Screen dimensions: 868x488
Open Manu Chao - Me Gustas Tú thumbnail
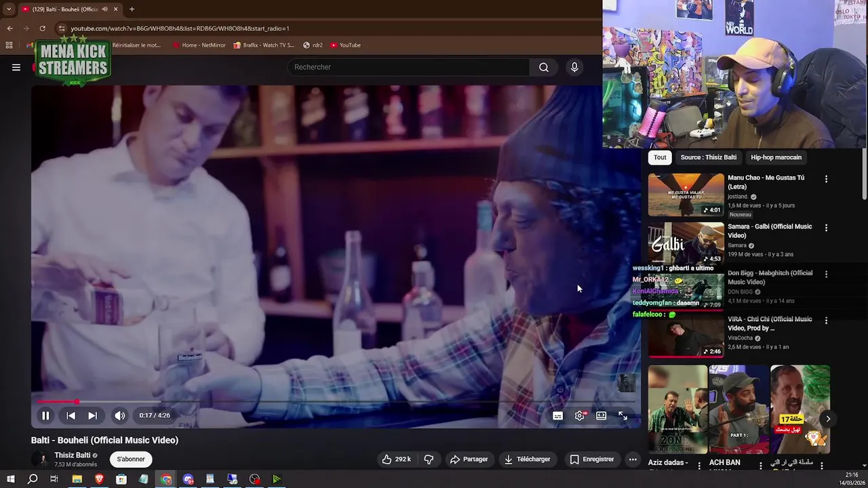point(686,195)
